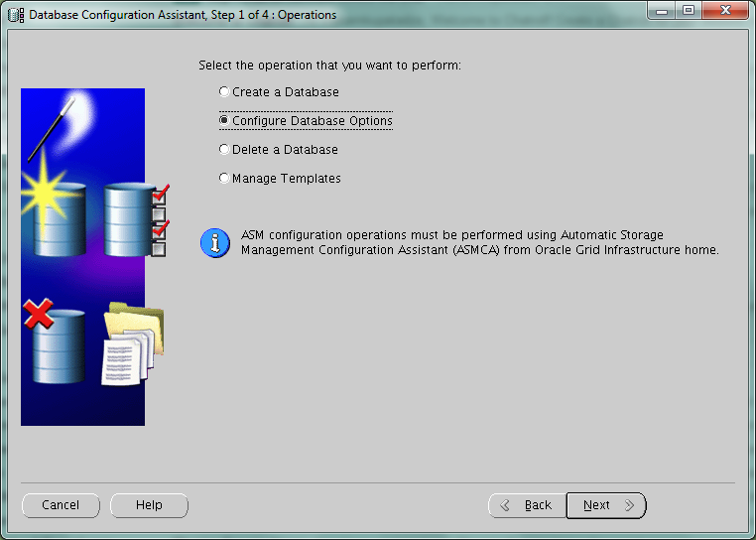Click the database with red checkmarks icon
Image resolution: width=756 pixels, height=540 pixels.
pyautogui.click(x=137, y=219)
